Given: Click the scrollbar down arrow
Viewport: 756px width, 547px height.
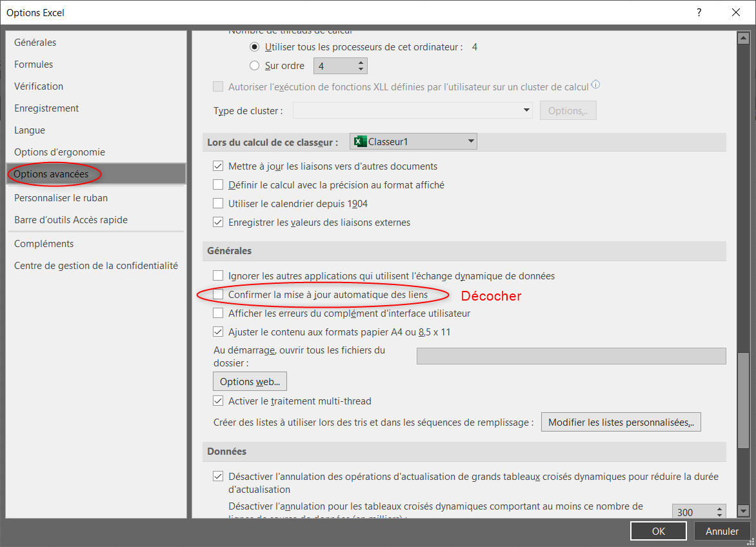Looking at the screenshot, I should pos(743,512).
